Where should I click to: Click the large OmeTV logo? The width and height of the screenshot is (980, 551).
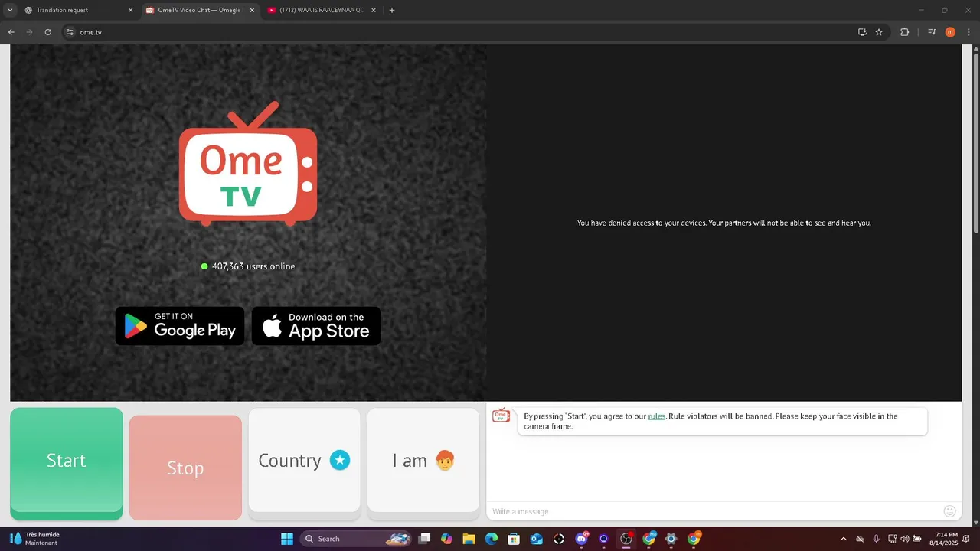248,164
